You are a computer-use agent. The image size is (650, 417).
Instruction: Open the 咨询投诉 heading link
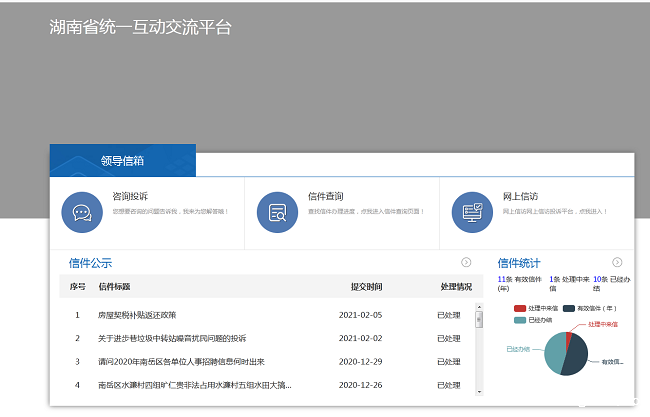coord(129,196)
